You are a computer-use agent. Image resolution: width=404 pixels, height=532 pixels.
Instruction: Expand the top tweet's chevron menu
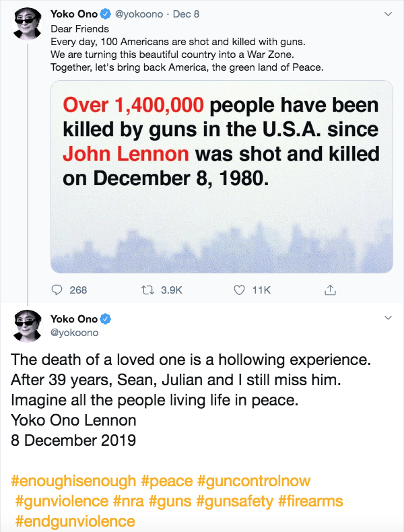[387, 13]
